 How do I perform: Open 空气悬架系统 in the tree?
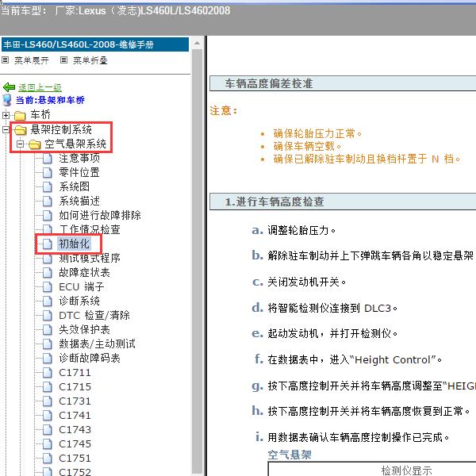75,144
